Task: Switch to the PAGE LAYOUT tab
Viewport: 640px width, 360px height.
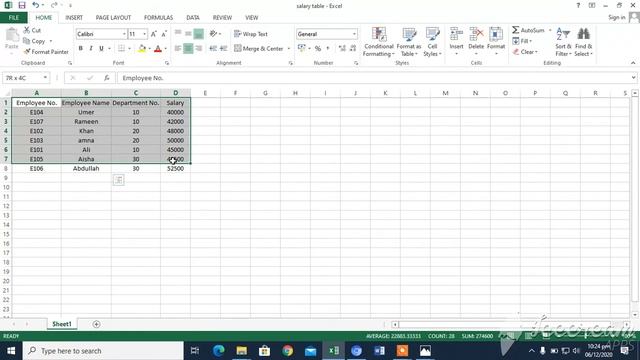Action: click(x=113, y=18)
